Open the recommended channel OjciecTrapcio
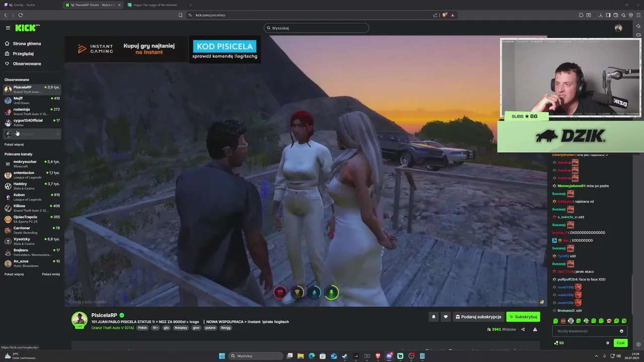 coord(32,219)
